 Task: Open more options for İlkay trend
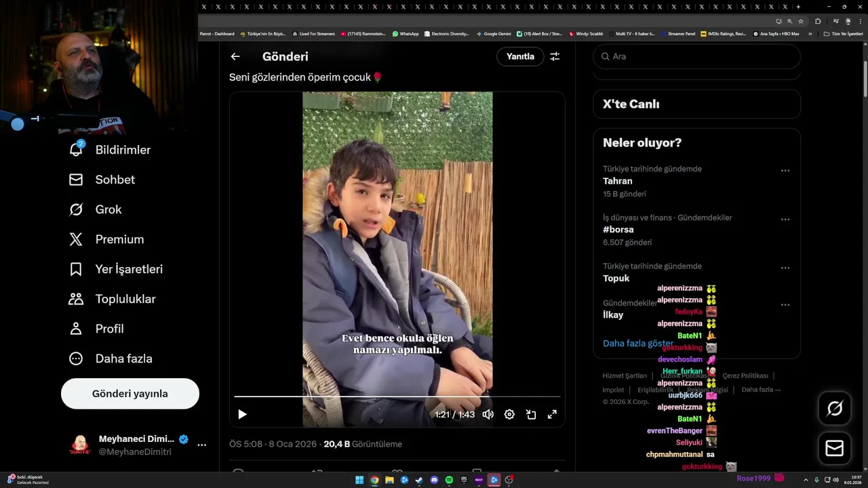click(x=785, y=305)
